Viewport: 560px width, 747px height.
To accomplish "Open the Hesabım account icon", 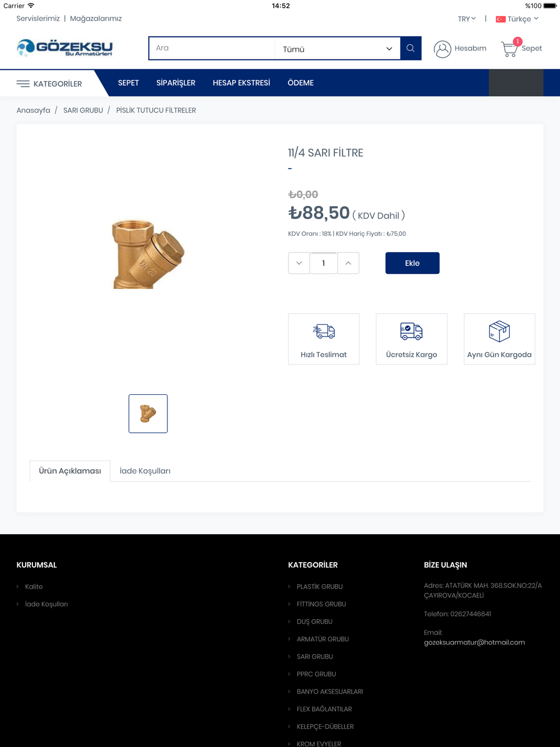I will coord(442,49).
